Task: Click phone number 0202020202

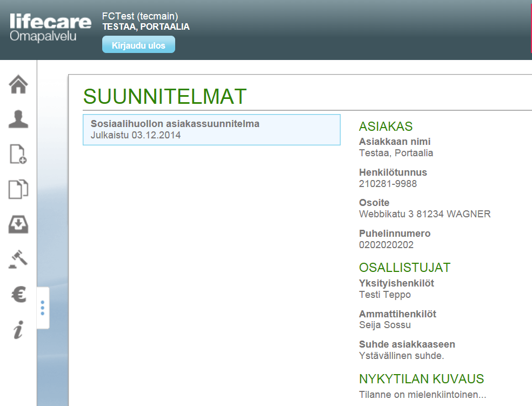Action: [x=386, y=245]
